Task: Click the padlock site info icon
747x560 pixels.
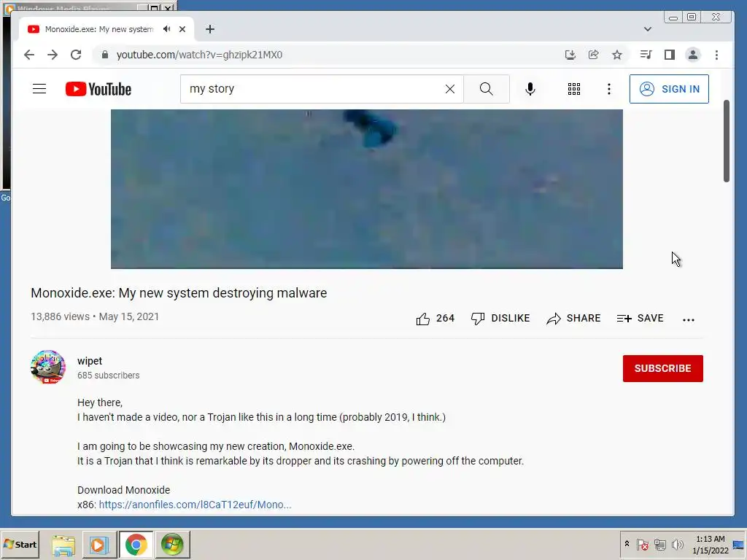Action: [x=105, y=55]
